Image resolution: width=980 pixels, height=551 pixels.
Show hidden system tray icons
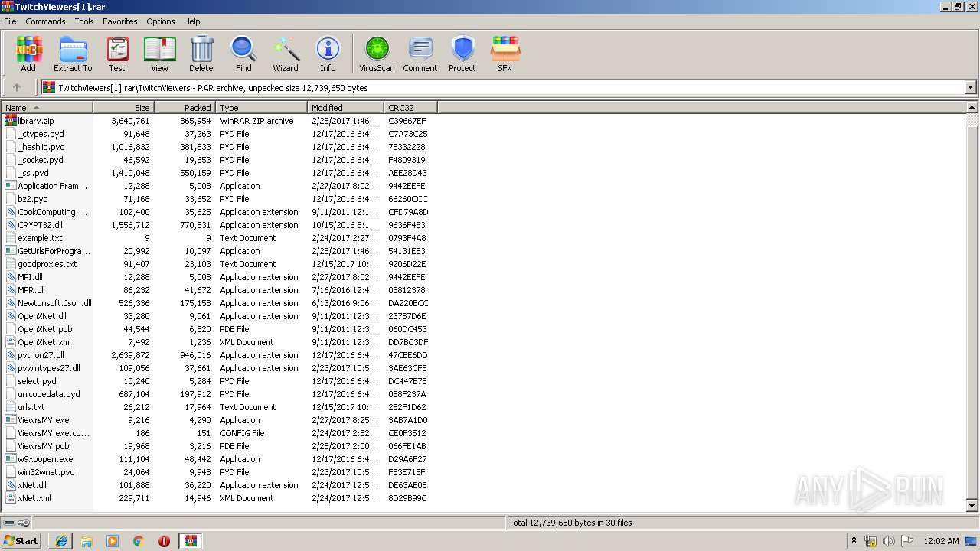854,541
